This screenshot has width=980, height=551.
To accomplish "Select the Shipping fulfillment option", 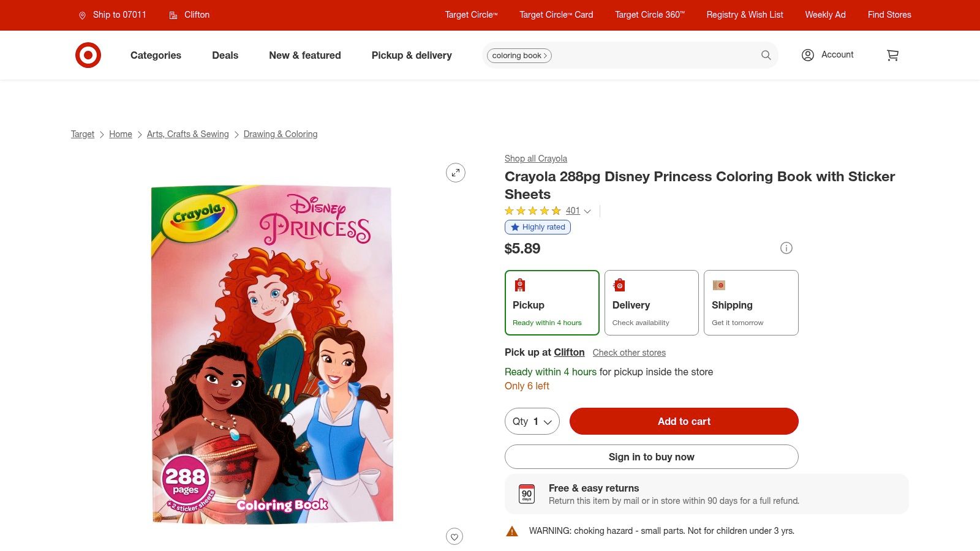I will tap(751, 302).
